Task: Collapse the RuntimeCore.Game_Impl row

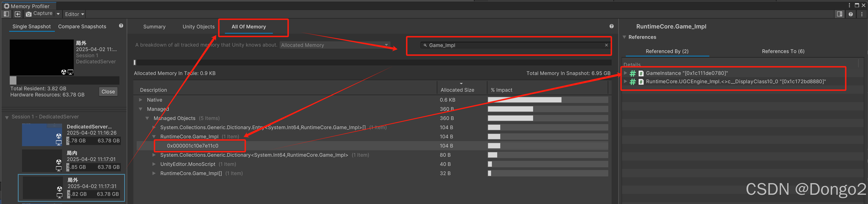Action: [154, 136]
